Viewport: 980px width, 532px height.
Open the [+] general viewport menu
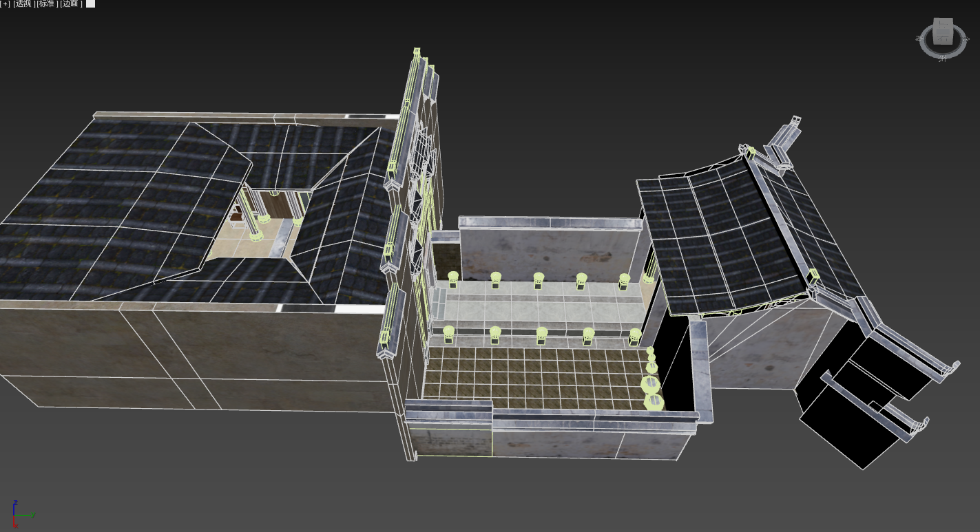[x=6, y=3]
